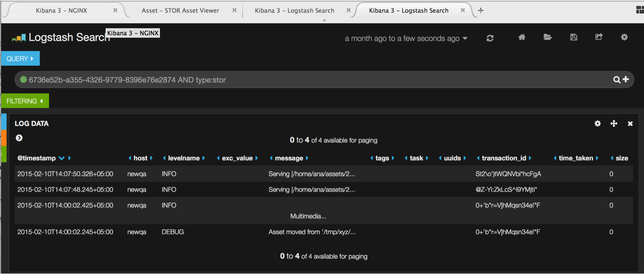Viewport: 644px width, 274px height.
Task: Click the save dashboard floppy icon
Action: pyautogui.click(x=574, y=37)
